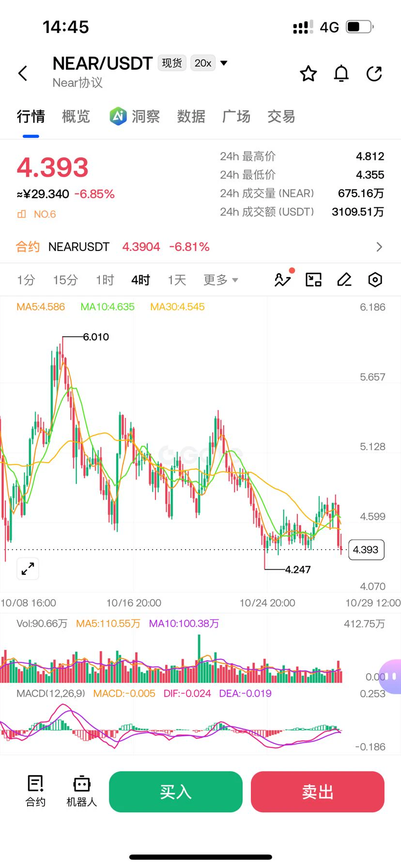Select the drawing pencil tool

[x=344, y=279]
